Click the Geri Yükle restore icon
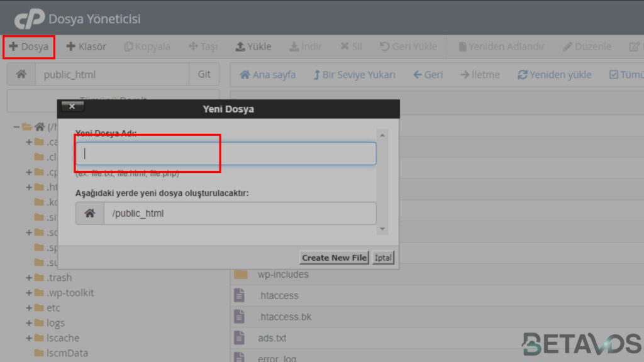This screenshot has width=644, height=362. tap(384, 47)
